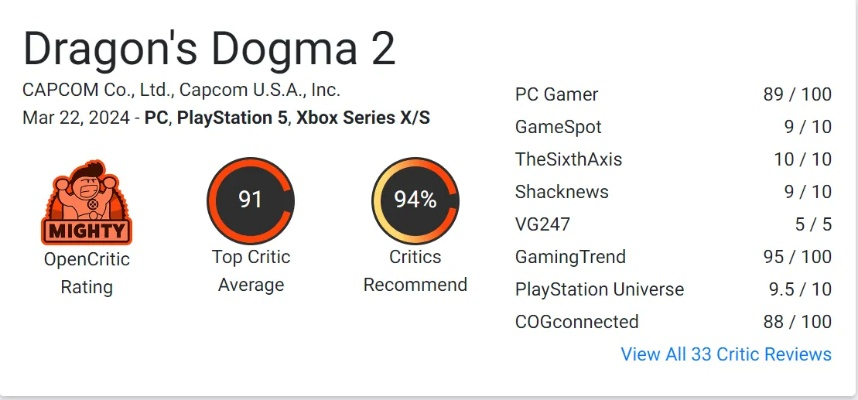Click the Top Critic Average score circle
The image size is (858, 400).
point(250,200)
